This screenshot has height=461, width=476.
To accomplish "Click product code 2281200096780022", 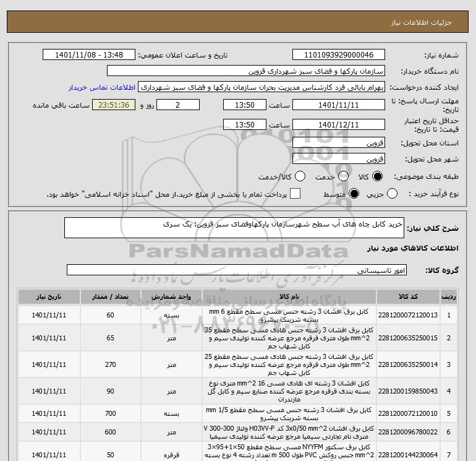I will 408,432.
